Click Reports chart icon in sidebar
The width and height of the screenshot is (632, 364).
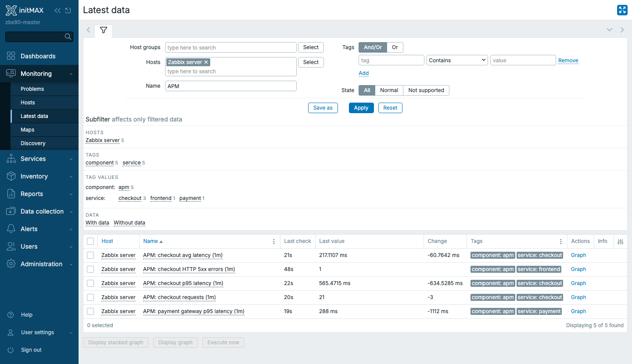[x=11, y=194]
